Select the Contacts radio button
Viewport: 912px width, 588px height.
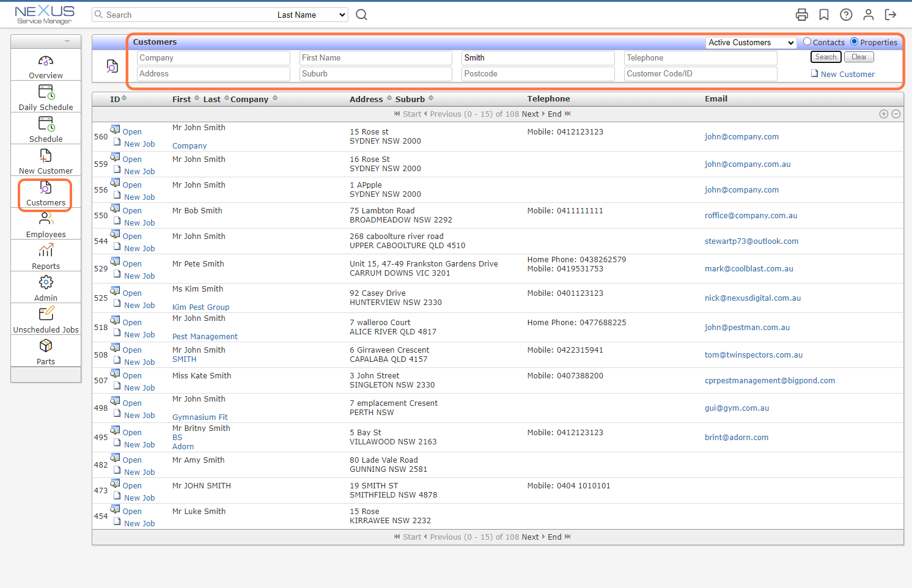[x=807, y=42]
